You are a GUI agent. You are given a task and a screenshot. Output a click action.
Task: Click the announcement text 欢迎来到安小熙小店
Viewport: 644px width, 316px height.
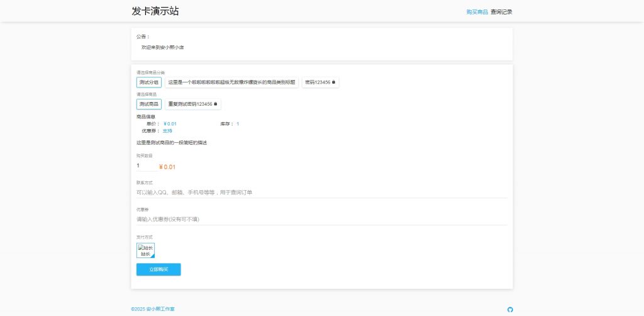click(x=163, y=48)
